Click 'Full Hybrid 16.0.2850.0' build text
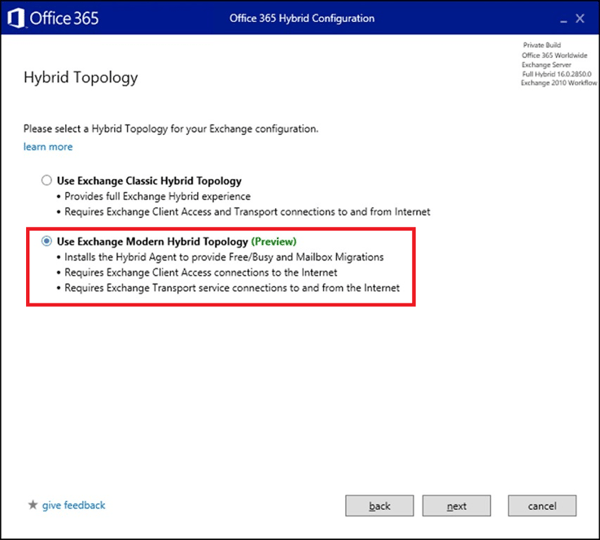 557,74
